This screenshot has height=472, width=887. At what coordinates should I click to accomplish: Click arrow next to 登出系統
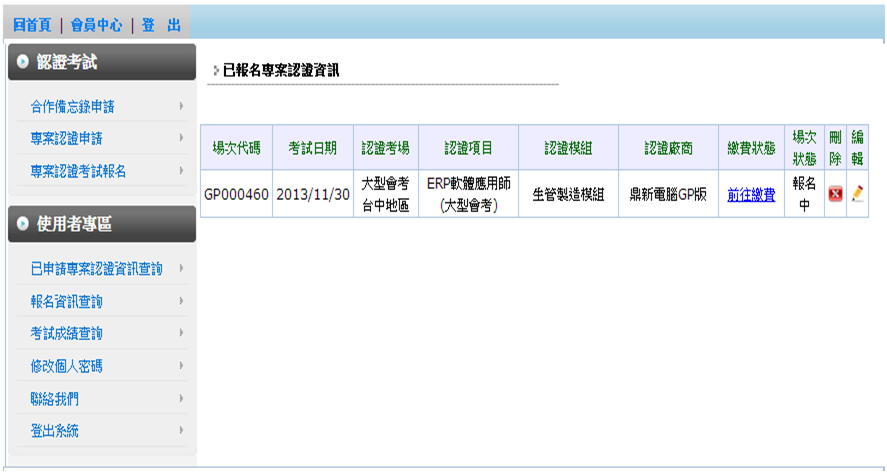pos(181,431)
